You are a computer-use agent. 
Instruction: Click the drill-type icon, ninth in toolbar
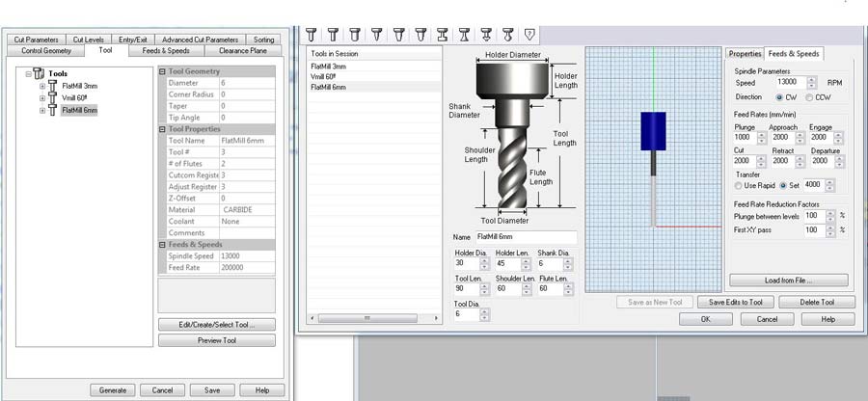pos(486,35)
